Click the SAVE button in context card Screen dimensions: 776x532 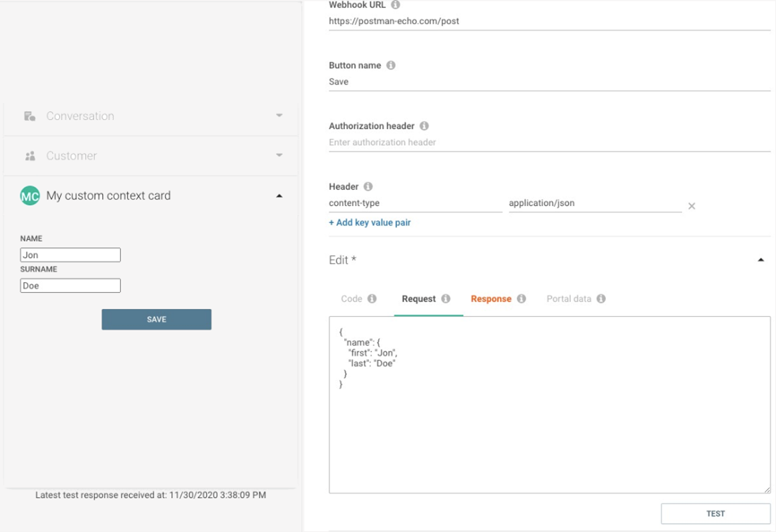click(157, 320)
